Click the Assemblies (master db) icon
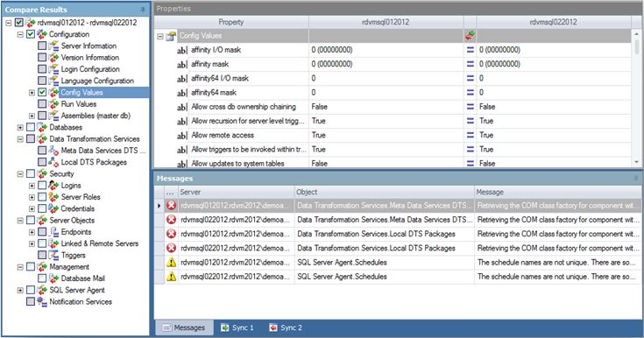 click(53, 116)
